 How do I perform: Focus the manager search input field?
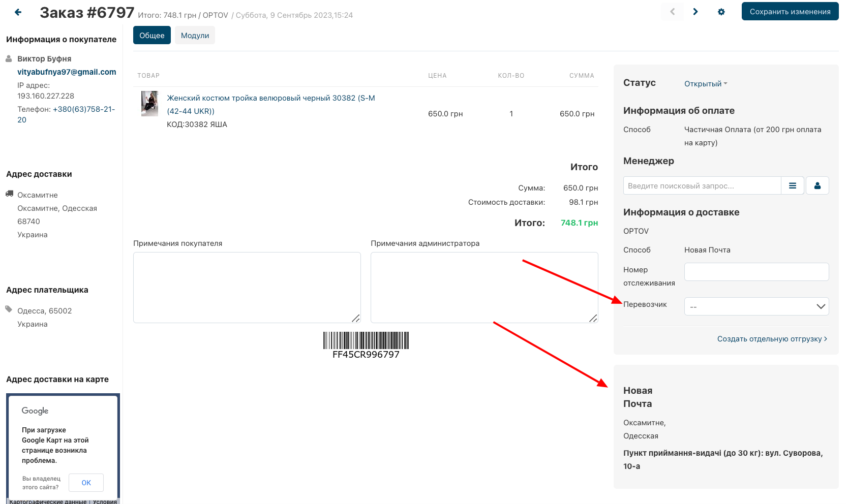tap(702, 186)
